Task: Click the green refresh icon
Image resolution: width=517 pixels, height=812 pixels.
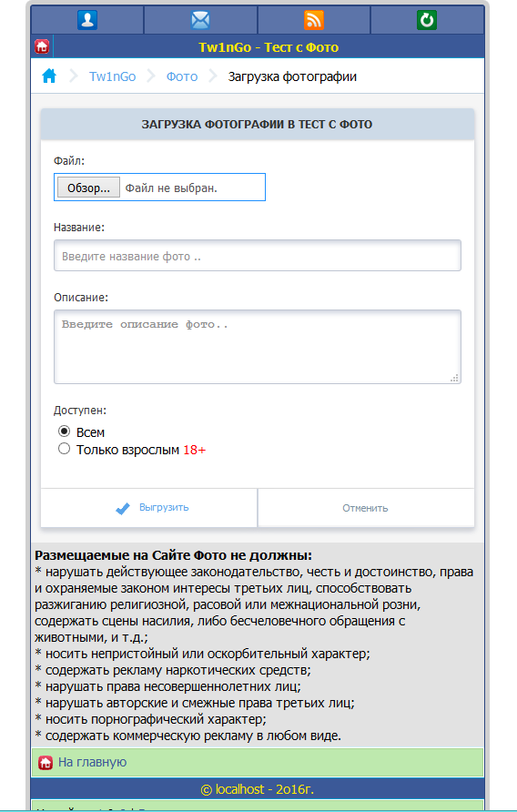Action: [427, 20]
